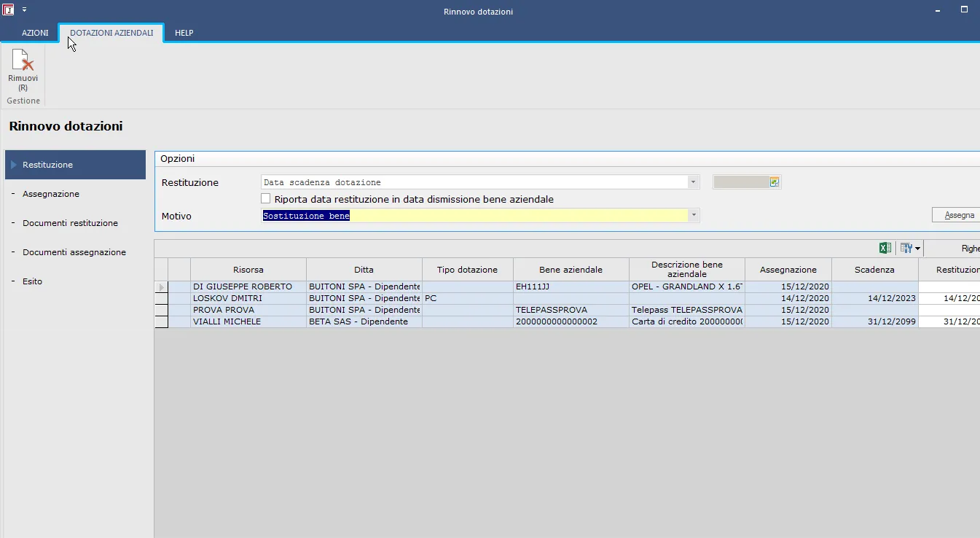Open the HELP ribbon tab
This screenshot has width=980, height=538.
(x=184, y=33)
